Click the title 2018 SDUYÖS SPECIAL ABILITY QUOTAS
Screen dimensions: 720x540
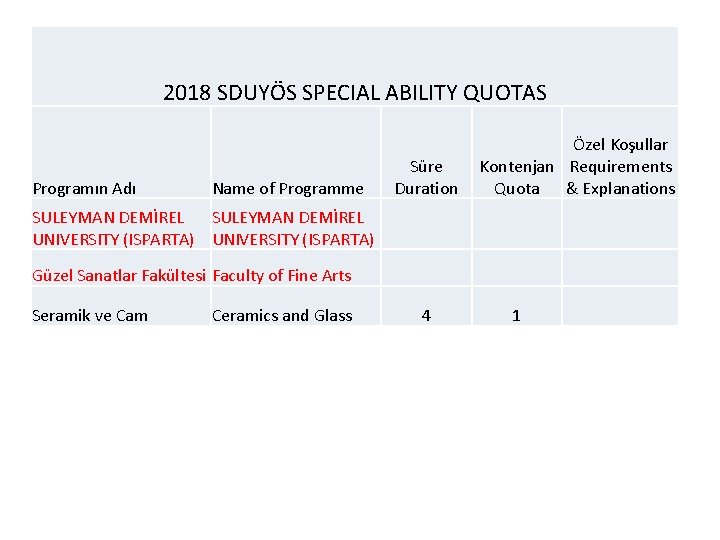tap(354, 92)
